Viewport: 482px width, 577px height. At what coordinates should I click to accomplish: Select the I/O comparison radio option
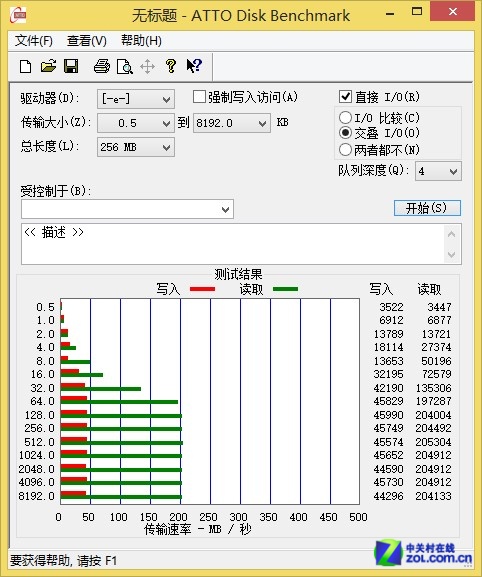coord(345,118)
